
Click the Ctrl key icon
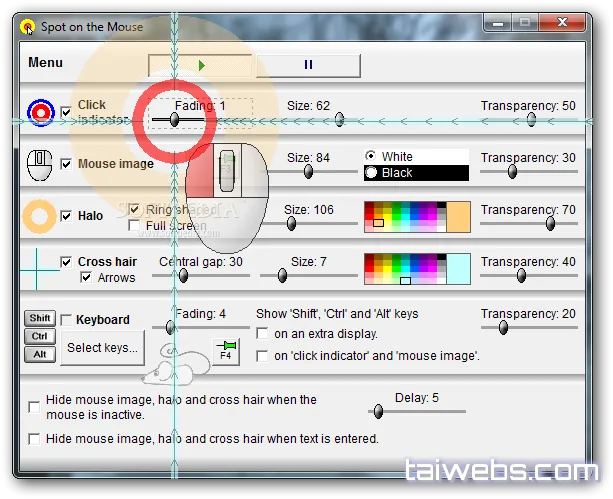point(40,336)
